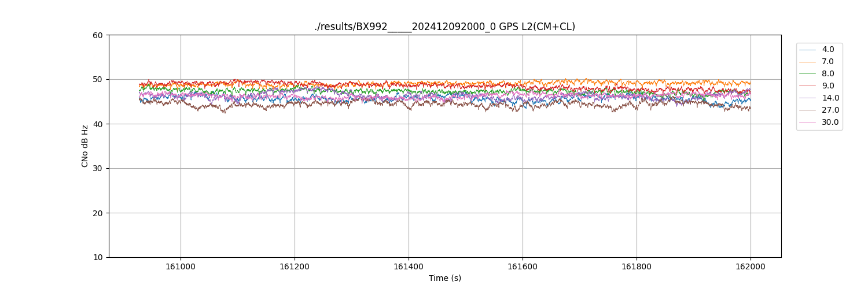The image size is (868, 289).
Task: Click the blue line sample for 4.0
Action: click(808, 50)
